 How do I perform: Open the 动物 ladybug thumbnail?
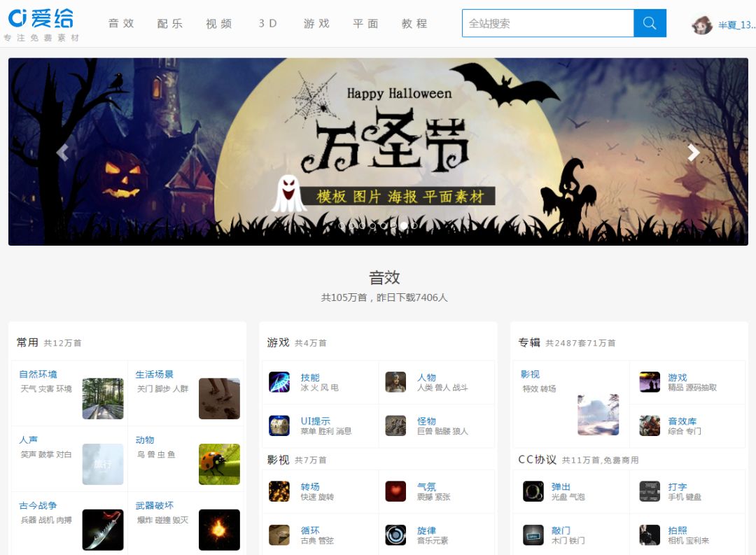coord(219,464)
